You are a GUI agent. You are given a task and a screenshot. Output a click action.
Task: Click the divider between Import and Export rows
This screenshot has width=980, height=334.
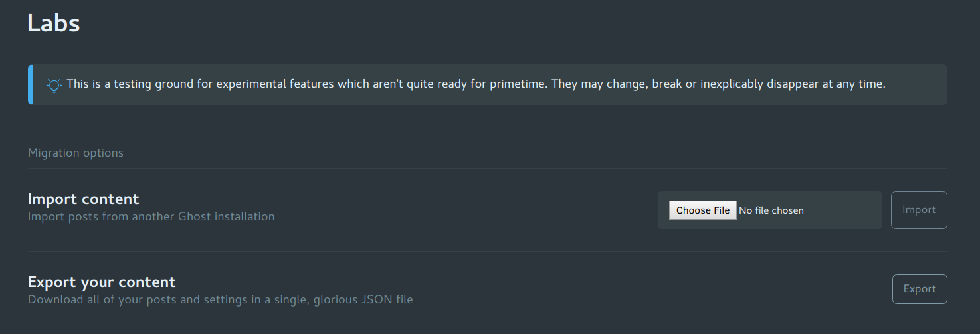point(488,251)
